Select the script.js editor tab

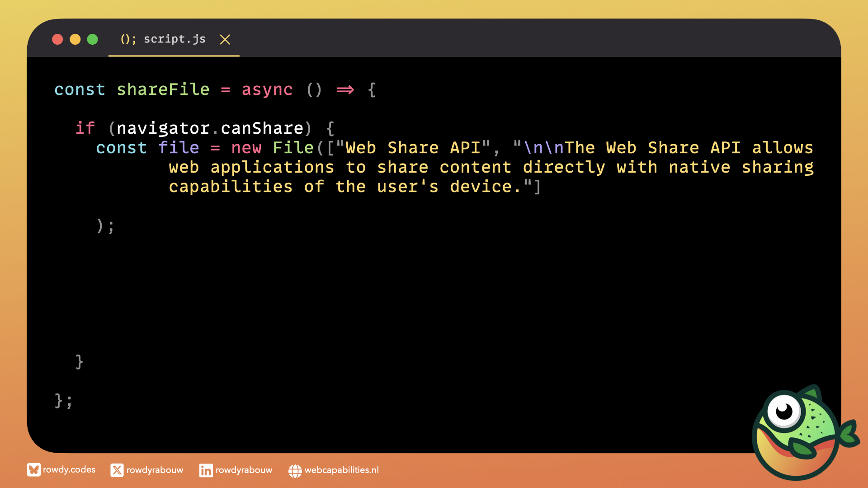(175, 39)
